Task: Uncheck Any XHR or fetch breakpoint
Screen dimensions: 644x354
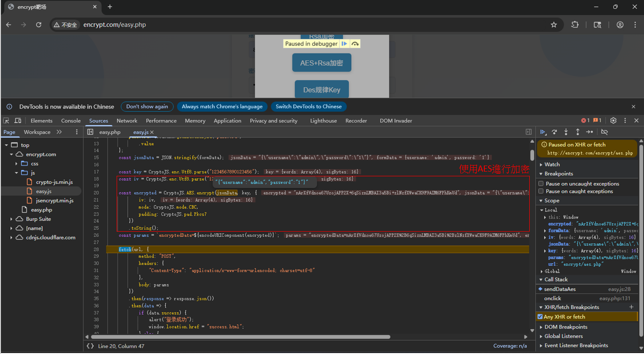Action: (x=540, y=317)
